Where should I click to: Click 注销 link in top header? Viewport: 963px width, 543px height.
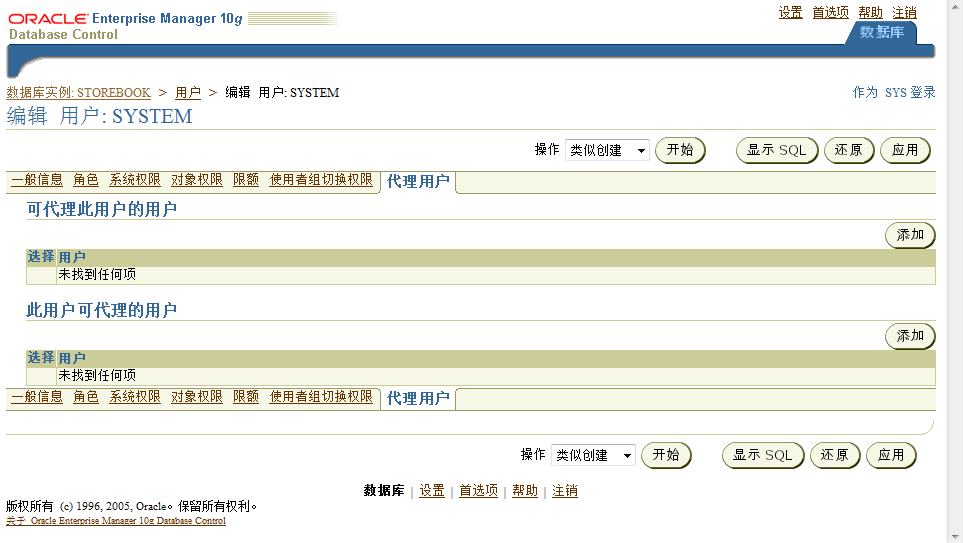[904, 12]
